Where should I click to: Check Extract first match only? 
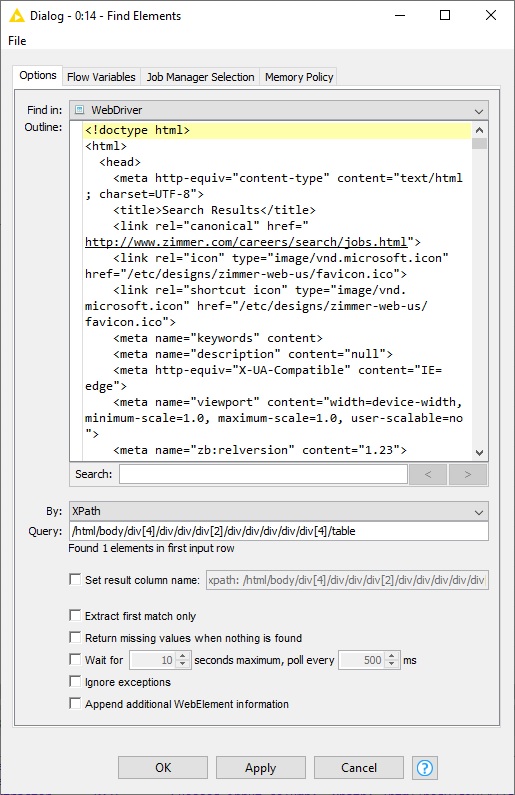coord(75,616)
